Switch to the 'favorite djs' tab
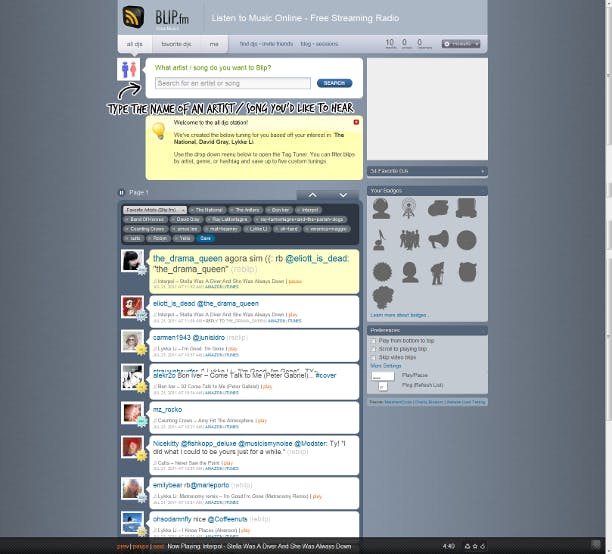This screenshot has height=554, width=612. coord(176,44)
